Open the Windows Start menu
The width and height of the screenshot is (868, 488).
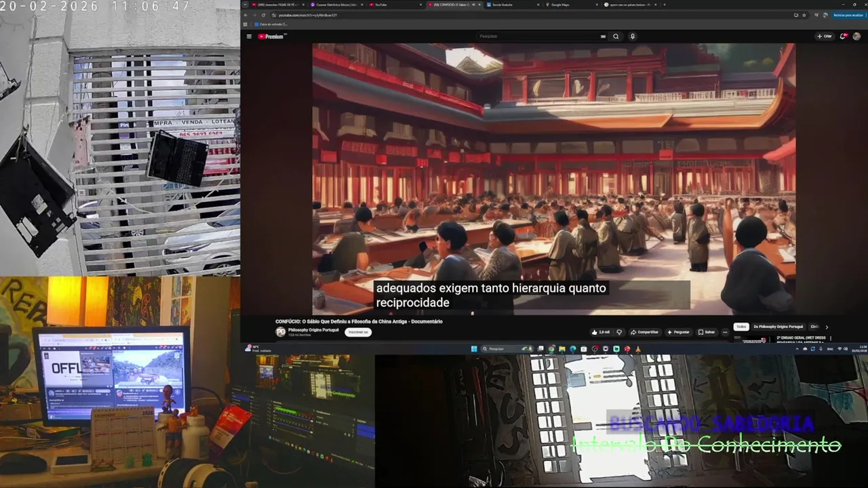475,349
